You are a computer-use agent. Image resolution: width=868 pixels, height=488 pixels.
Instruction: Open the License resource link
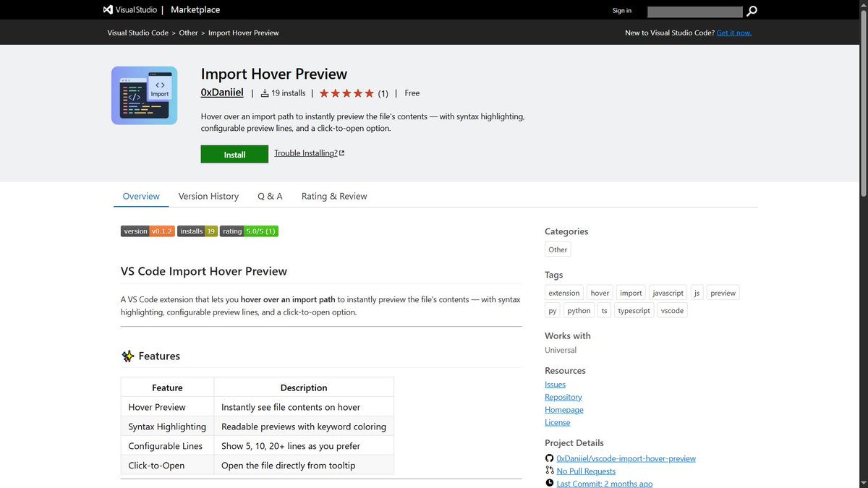coord(557,422)
